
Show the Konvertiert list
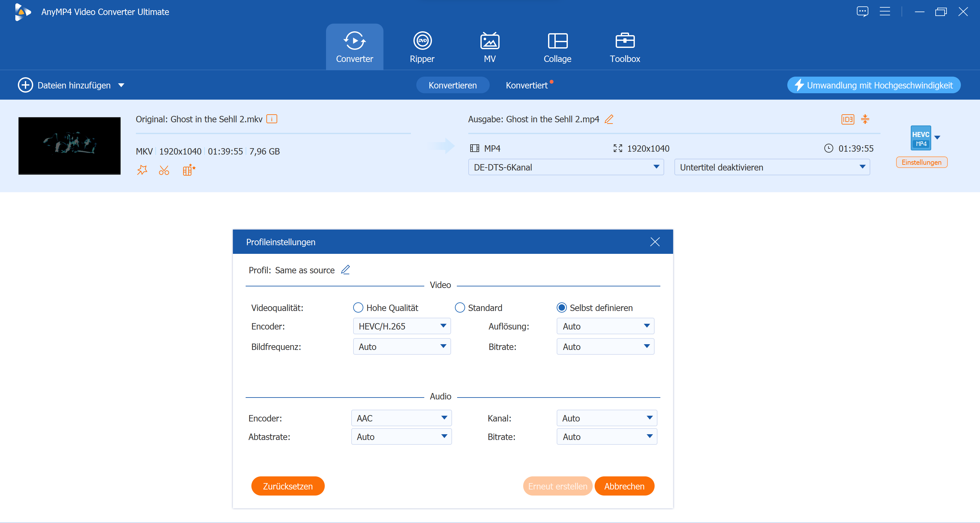[x=526, y=85]
